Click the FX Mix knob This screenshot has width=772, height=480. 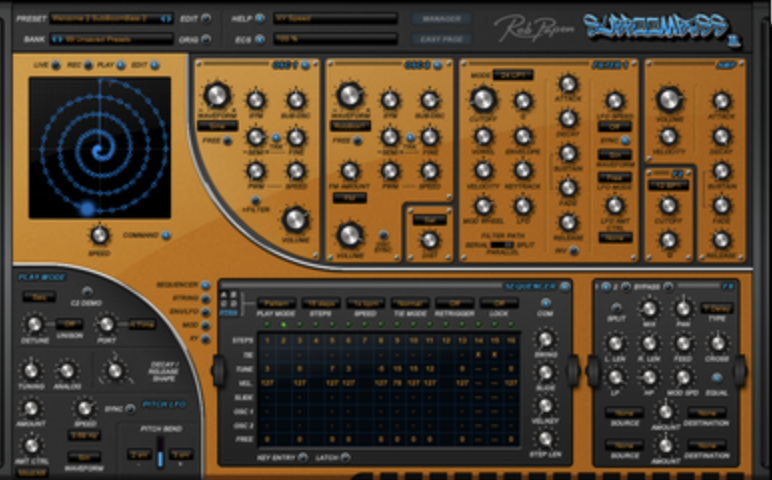649,309
